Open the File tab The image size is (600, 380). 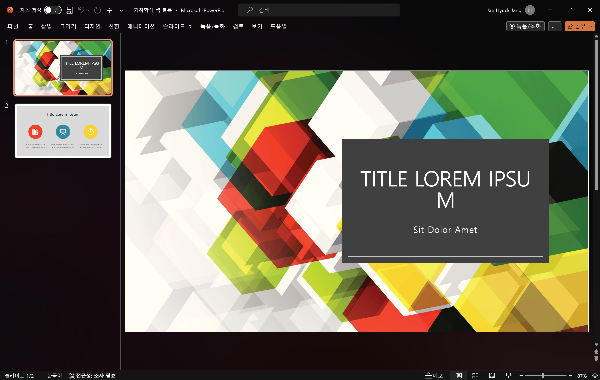tap(13, 26)
